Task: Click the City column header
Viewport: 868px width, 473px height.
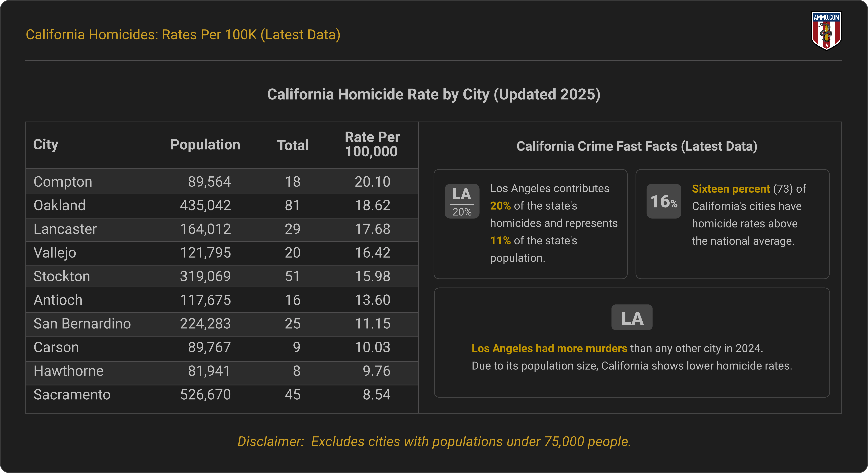Action: point(46,144)
